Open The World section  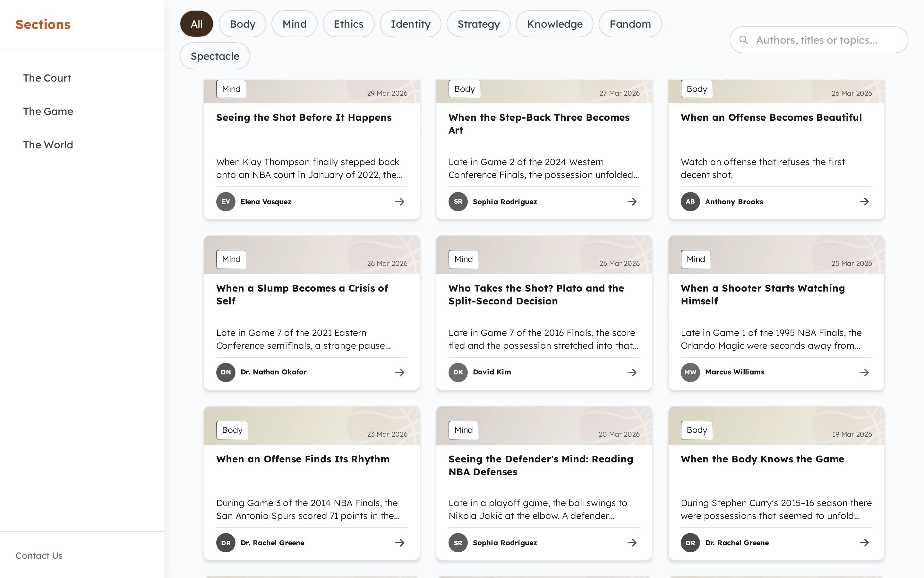coord(48,144)
